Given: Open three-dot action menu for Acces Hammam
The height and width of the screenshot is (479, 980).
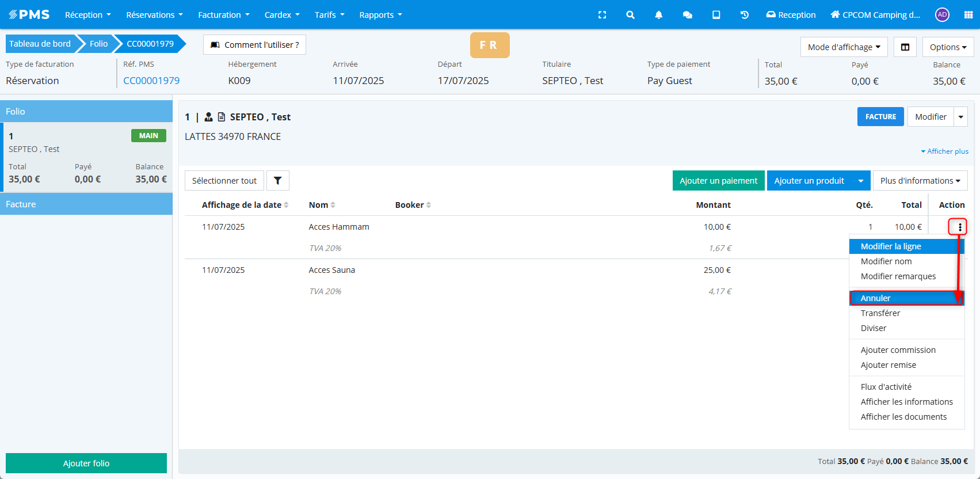Looking at the screenshot, I should click(x=959, y=227).
